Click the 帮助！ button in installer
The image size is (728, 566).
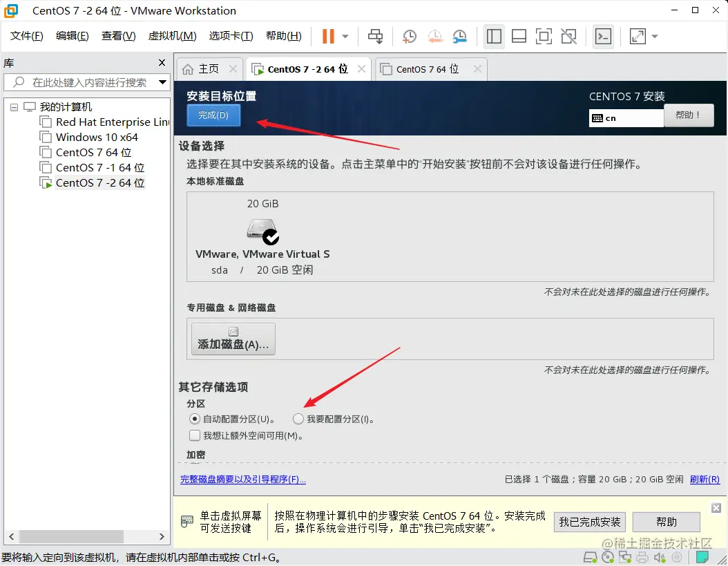(689, 115)
